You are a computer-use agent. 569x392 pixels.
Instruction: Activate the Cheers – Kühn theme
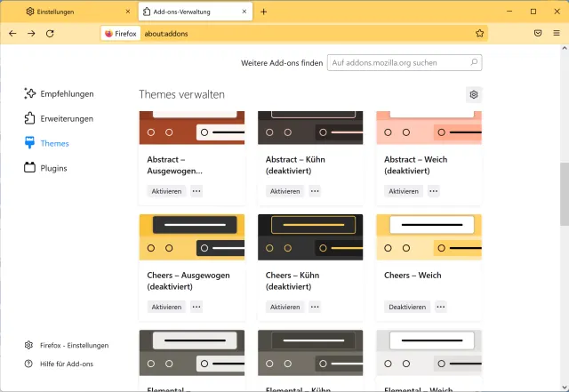[x=284, y=307]
